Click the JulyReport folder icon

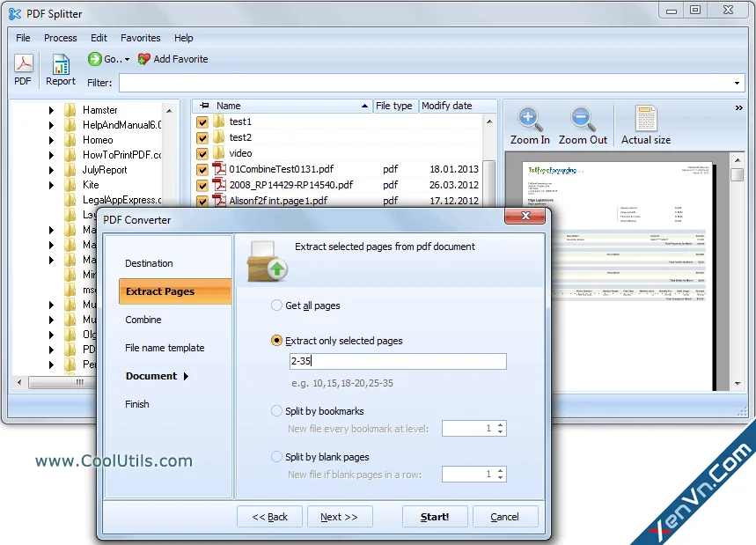(70, 170)
